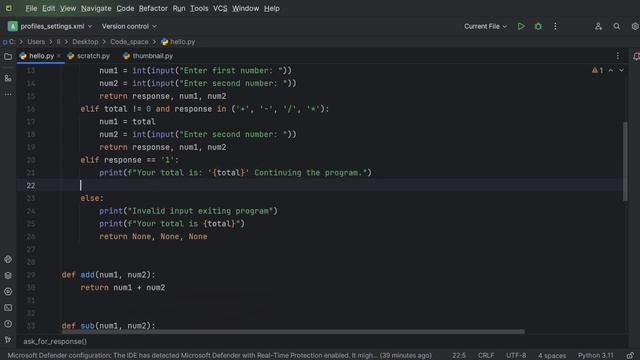The image size is (640, 360).
Task: Click the Users breadcrumb in the path bar
Action: click(x=36, y=42)
